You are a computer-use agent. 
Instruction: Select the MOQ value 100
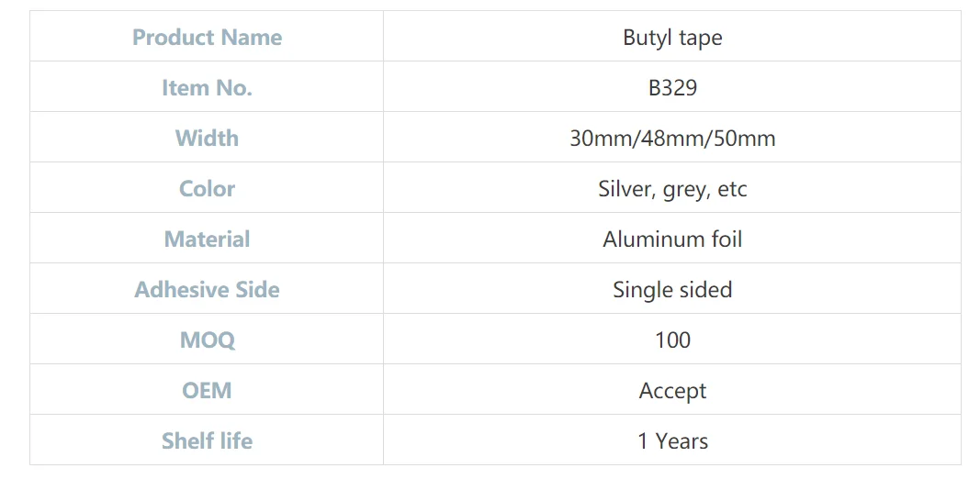(672, 340)
